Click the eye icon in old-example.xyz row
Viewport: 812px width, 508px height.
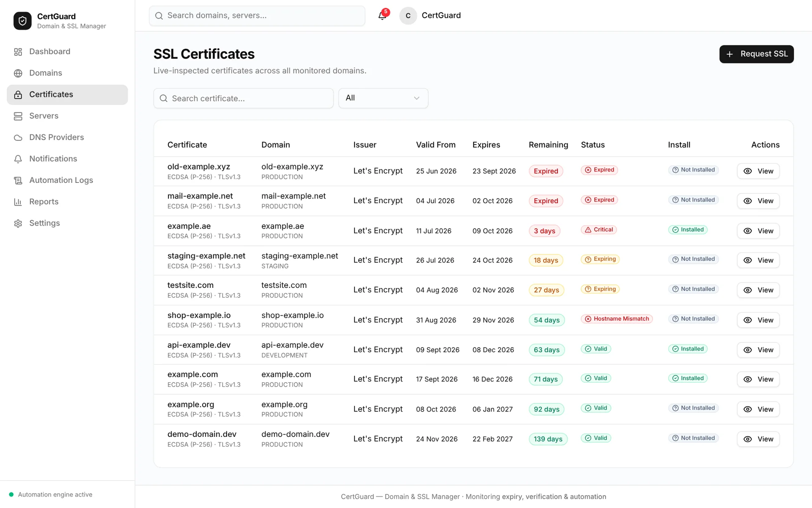pos(748,171)
